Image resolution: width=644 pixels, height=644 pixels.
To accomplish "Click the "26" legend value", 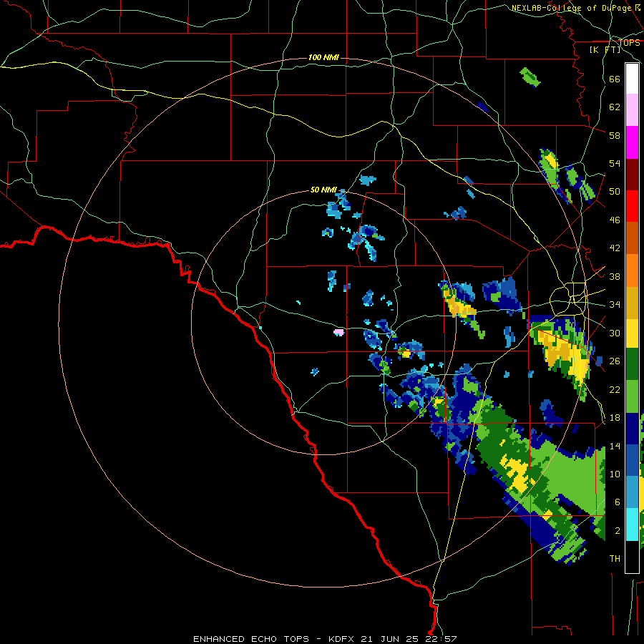I will click(x=615, y=361).
